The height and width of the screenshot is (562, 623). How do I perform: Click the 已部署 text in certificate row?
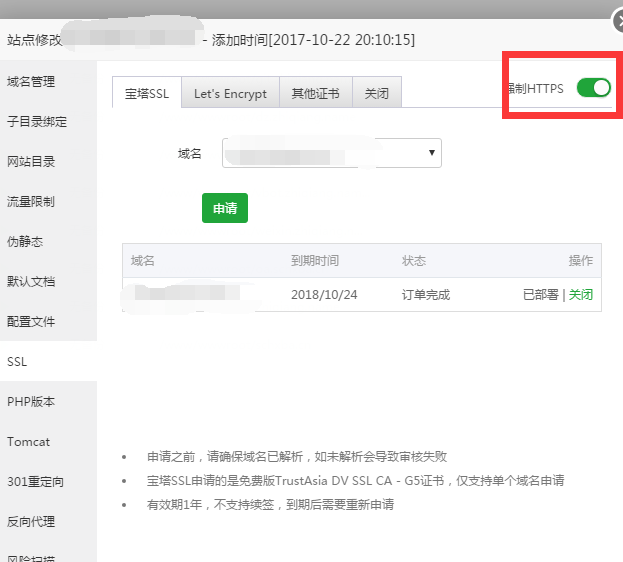tap(541, 295)
